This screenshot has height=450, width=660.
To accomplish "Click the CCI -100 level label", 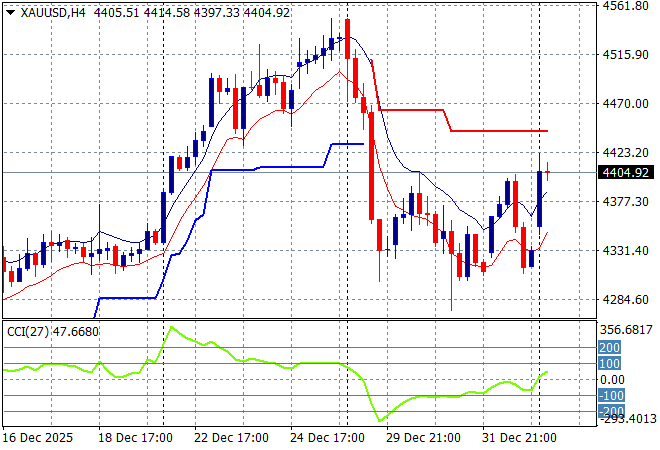I will [611, 395].
